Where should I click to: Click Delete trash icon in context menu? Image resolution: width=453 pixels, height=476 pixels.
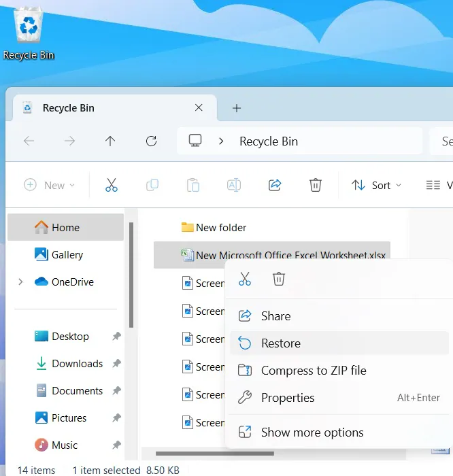279,279
